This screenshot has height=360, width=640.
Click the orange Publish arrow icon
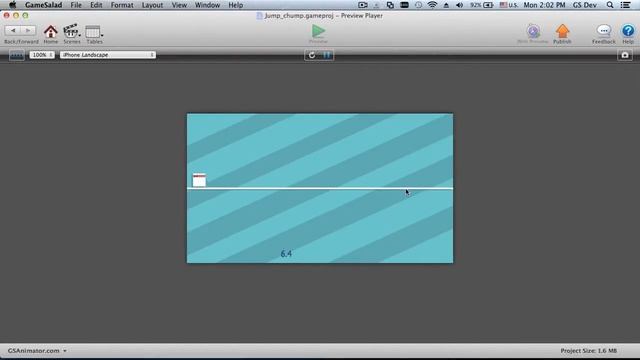[562, 31]
